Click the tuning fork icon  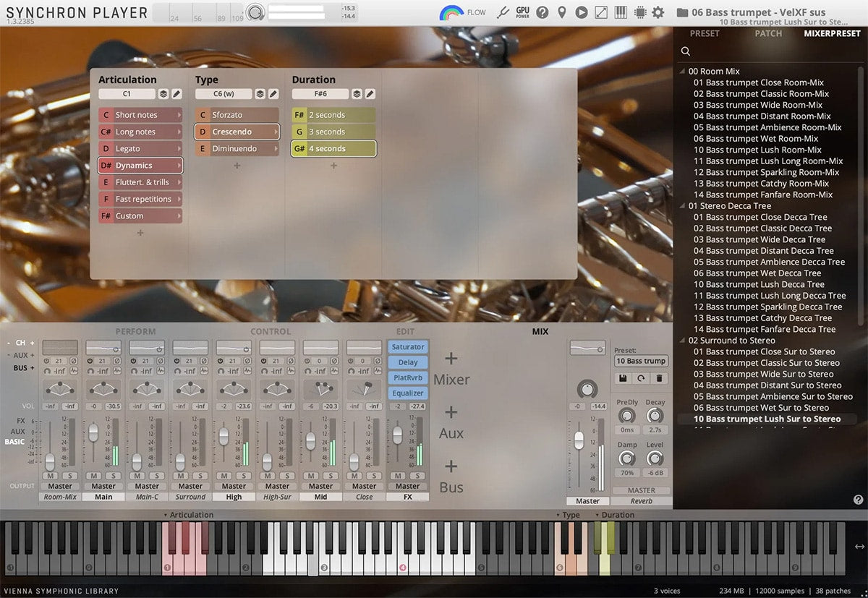(504, 12)
